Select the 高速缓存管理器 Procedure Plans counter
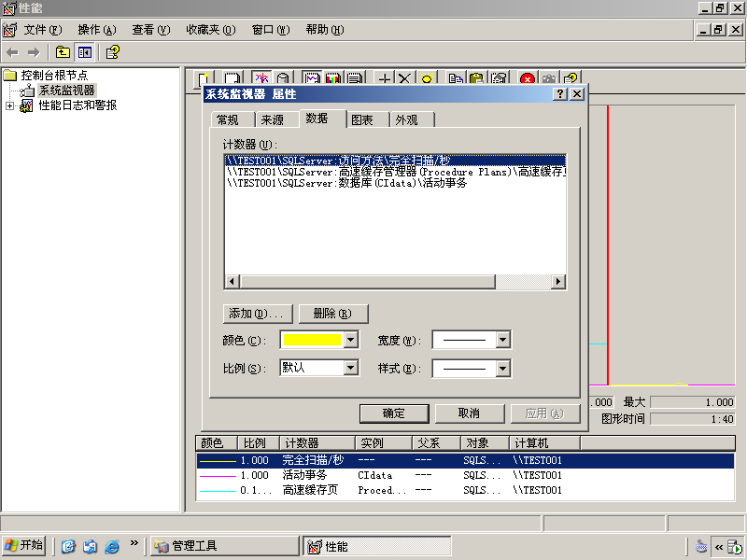The image size is (747, 560). click(x=395, y=172)
